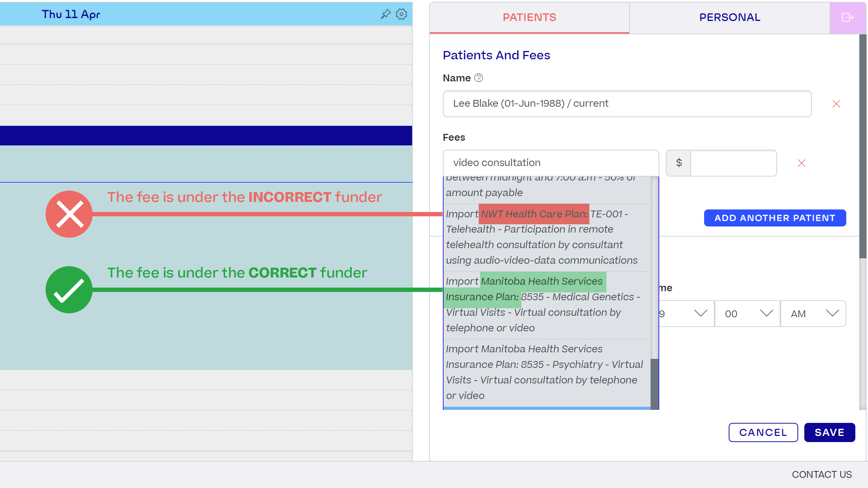Select the dark blue appointment block
This screenshot has width=868, height=488.
206,136
